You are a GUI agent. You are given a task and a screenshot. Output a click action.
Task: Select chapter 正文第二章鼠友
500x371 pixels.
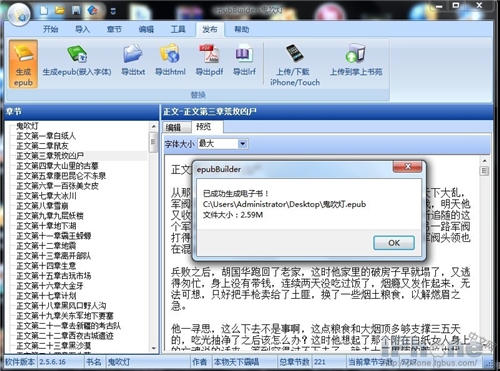[42, 146]
